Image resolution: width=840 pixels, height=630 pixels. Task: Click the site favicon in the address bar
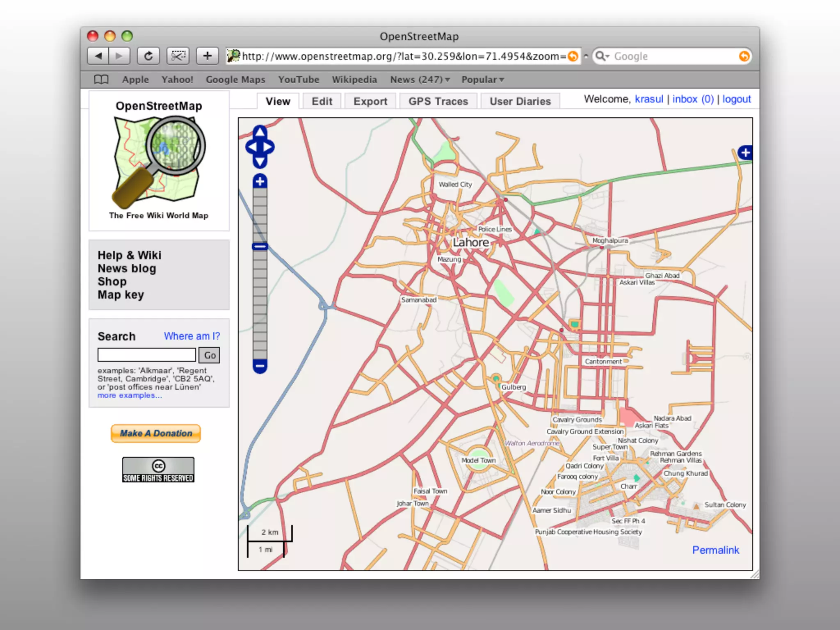[233, 56]
